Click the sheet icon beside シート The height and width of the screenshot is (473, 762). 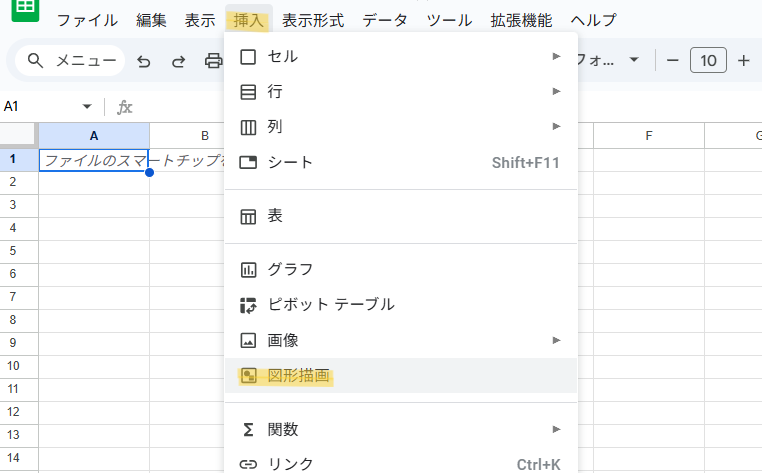(x=248, y=162)
